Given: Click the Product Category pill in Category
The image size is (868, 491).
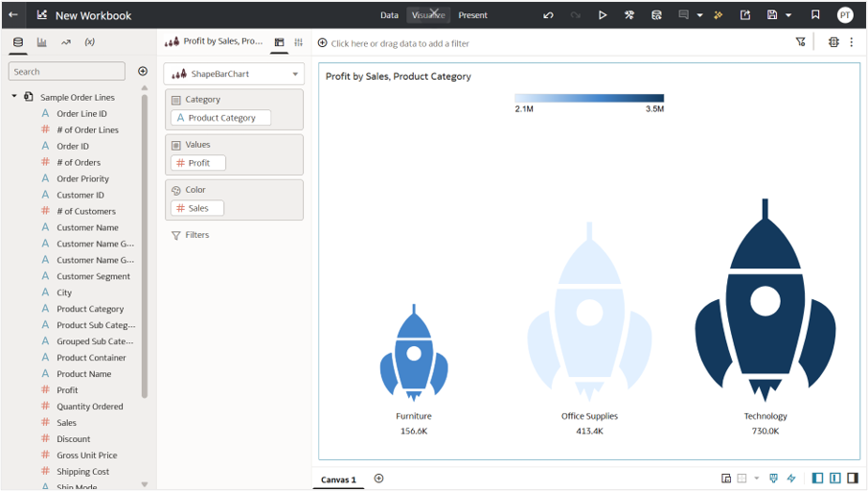Looking at the screenshot, I should click(x=221, y=118).
